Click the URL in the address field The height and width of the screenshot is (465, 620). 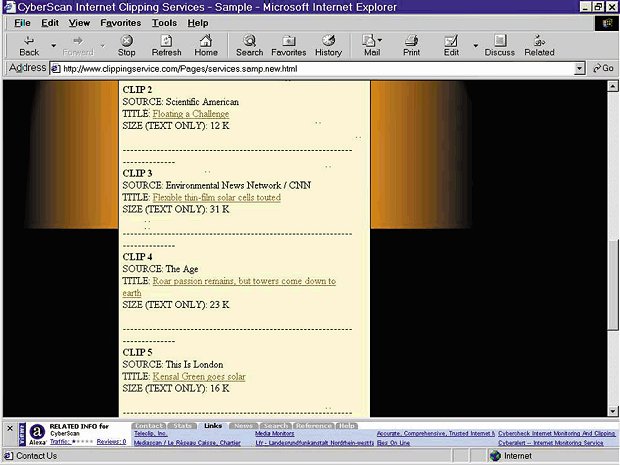click(x=180, y=69)
